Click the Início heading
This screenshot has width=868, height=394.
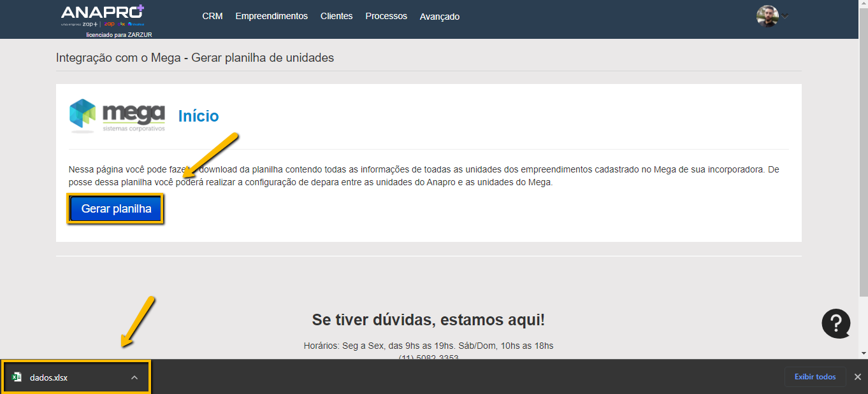pos(198,116)
